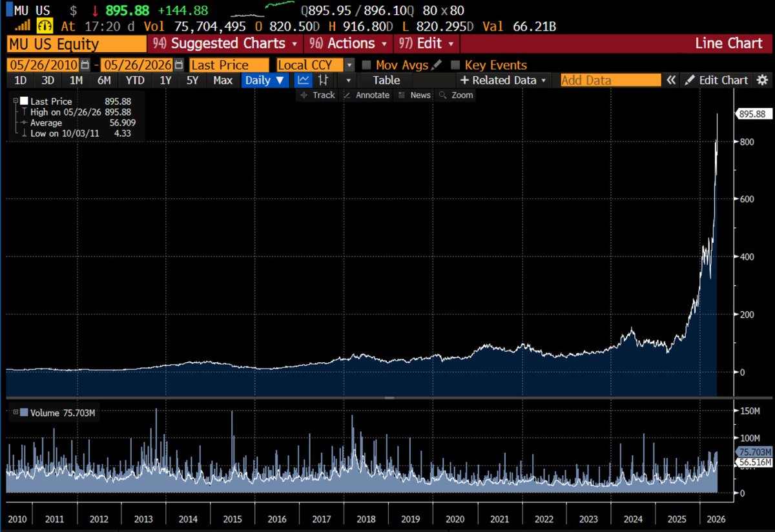Screen dimensions: 775x532
Task: Open the Actions dropdown menu
Action: pyautogui.click(x=348, y=44)
